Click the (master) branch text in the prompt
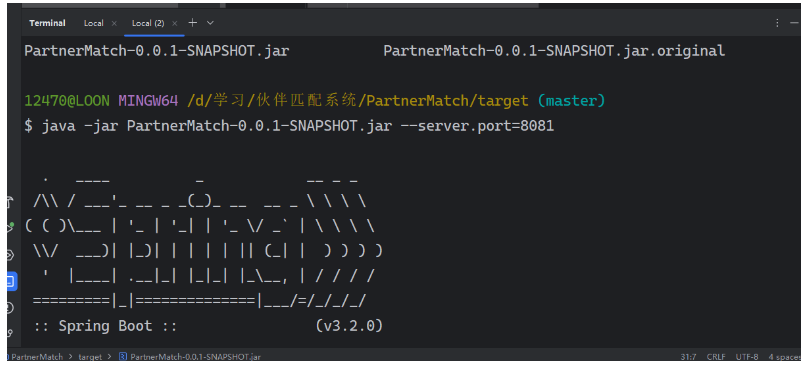Image resolution: width=811 pixels, height=365 pixels. pyautogui.click(x=571, y=100)
